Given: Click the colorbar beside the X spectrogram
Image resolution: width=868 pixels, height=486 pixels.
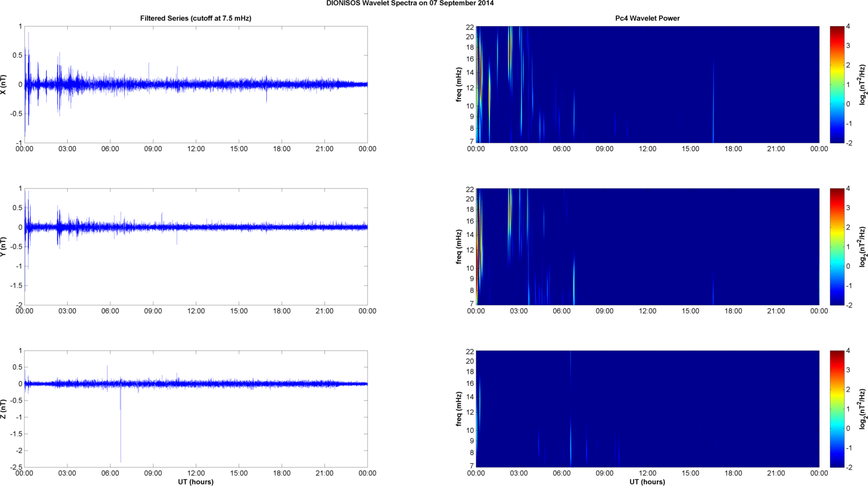Looking at the screenshot, I should (837, 84).
